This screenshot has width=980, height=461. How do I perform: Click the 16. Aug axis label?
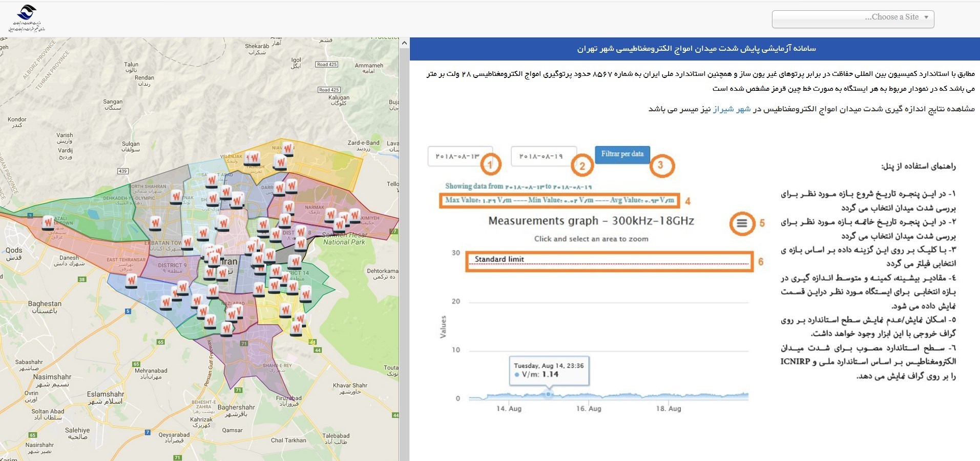coord(589,409)
